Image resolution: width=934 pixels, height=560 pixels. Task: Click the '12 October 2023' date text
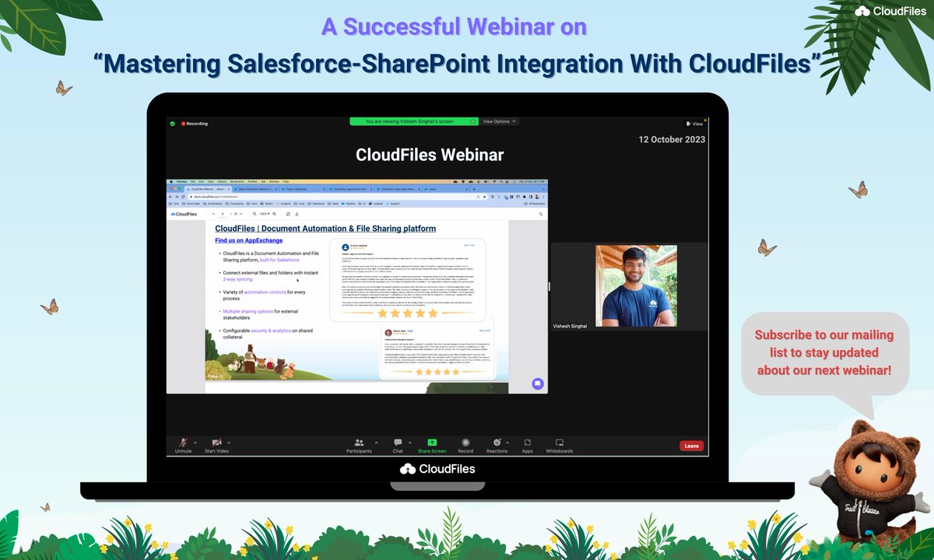(672, 140)
